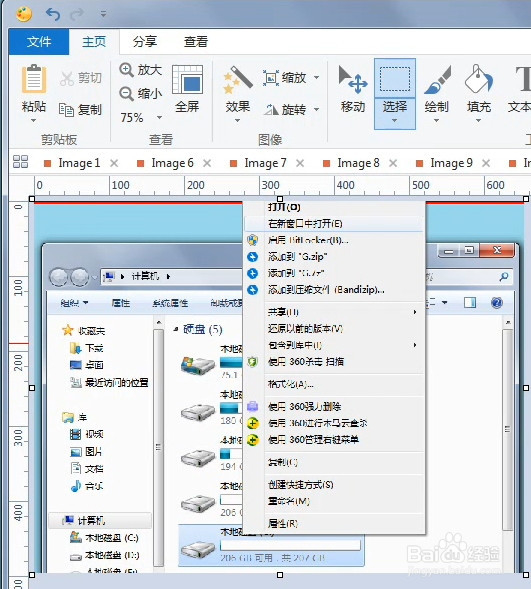Screen dimensions: 531x589
Task: Switch to the Image 8 tab
Action: pyautogui.click(x=358, y=163)
